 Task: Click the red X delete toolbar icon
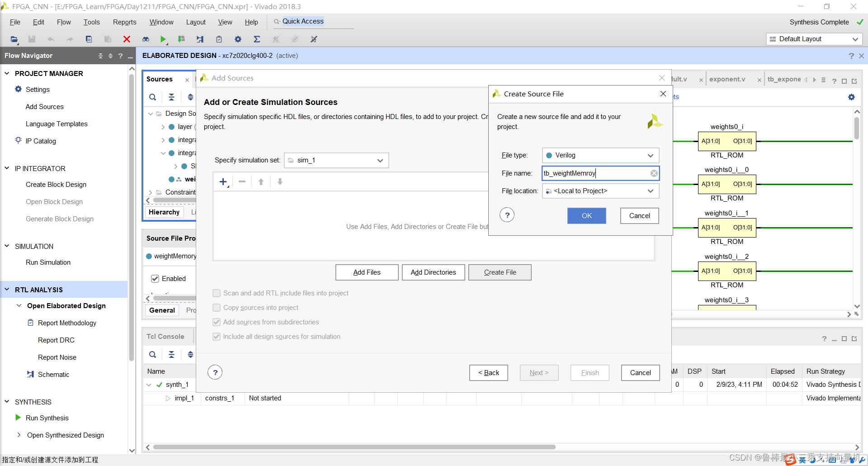[127, 39]
